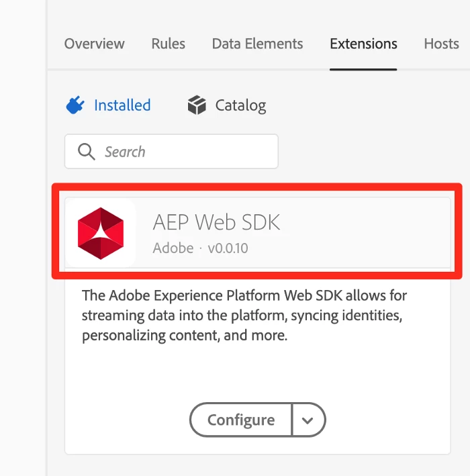
Task: Click the Adobe v0.0.10 version text
Action: 200,248
